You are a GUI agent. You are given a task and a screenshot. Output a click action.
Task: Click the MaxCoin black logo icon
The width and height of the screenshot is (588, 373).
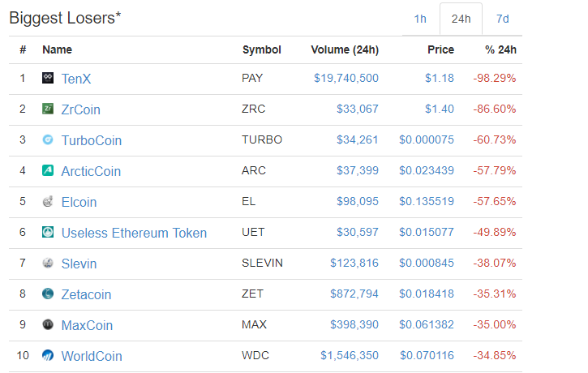(48, 324)
